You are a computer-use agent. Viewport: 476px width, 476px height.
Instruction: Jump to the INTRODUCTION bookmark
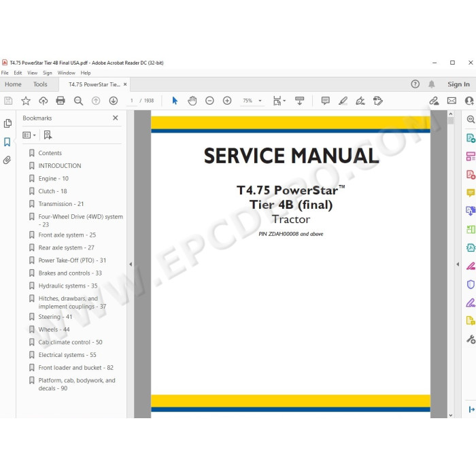pos(60,166)
